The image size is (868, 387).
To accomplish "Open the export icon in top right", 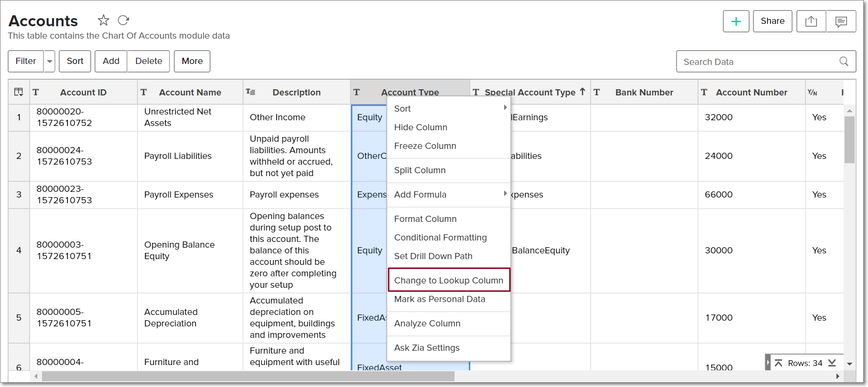I will pyautogui.click(x=811, y=21).
